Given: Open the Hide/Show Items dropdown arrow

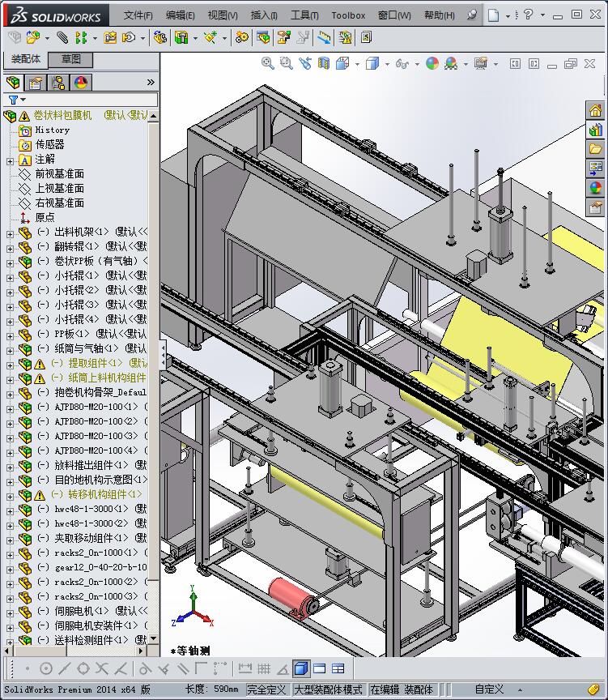Looking at the screenshot, I should pos(417,64).
